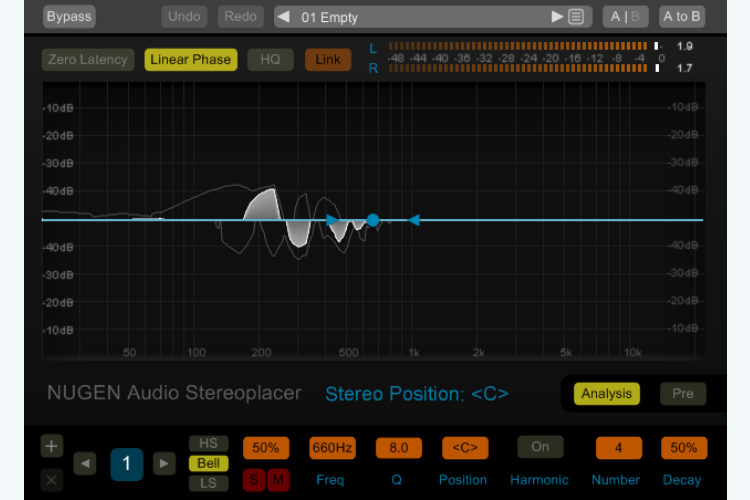The image size is (750, 500).
Task: Select LS filter type
Action: pos(209,484)
